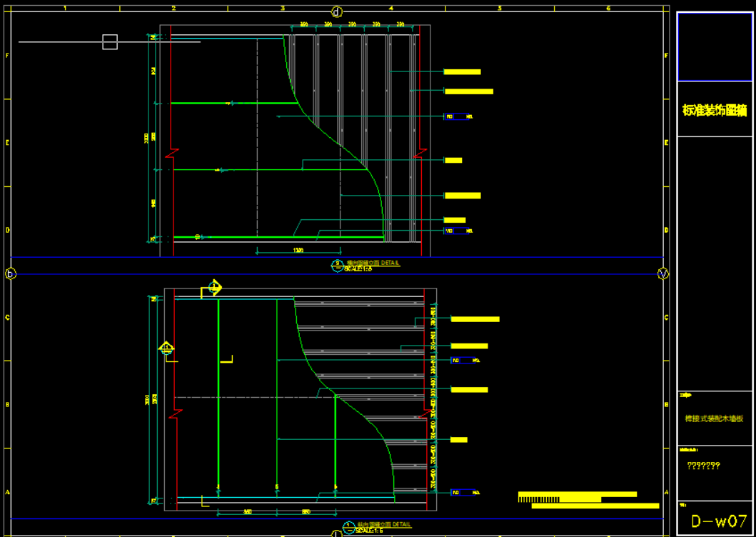Click column number 3 on the top border
The width and height of the screenshot is (756, 537).
(x=283, y=8)
